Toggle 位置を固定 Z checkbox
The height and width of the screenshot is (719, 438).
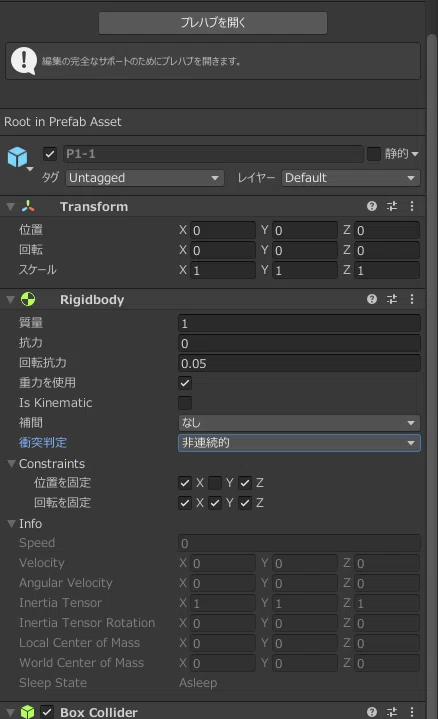[x=245, y=483]
